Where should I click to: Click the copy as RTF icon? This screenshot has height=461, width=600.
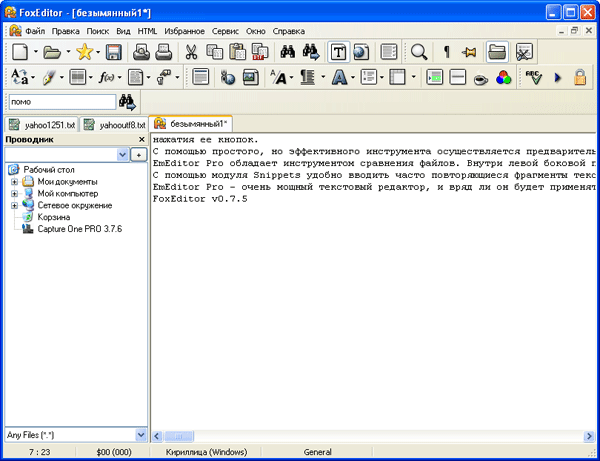[x=260, y=52]
